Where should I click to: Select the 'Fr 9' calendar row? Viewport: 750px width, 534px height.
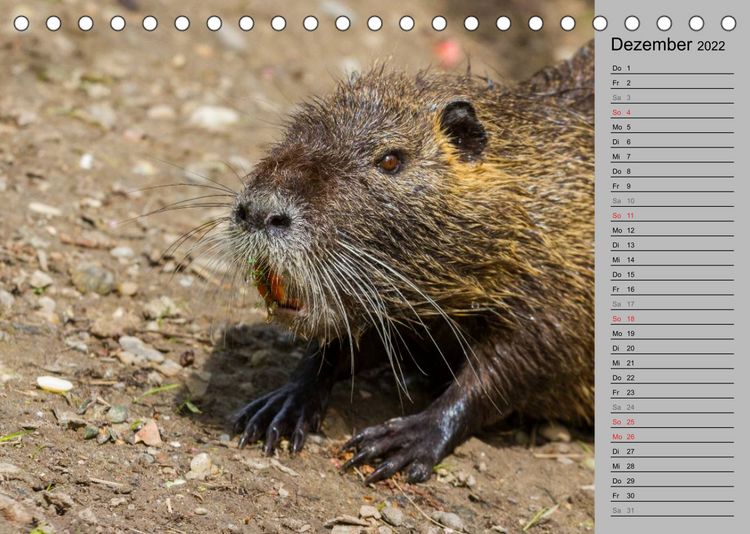672,186
